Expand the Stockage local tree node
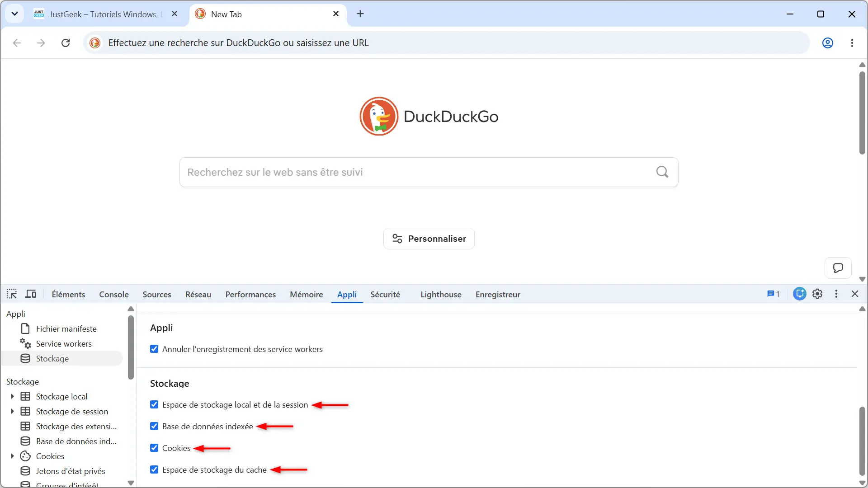 tap(12, 397)
